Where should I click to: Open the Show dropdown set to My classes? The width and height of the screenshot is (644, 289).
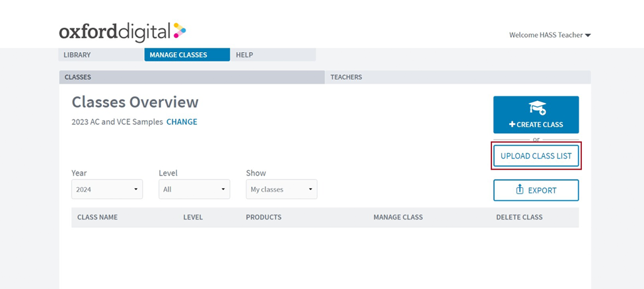282,189
